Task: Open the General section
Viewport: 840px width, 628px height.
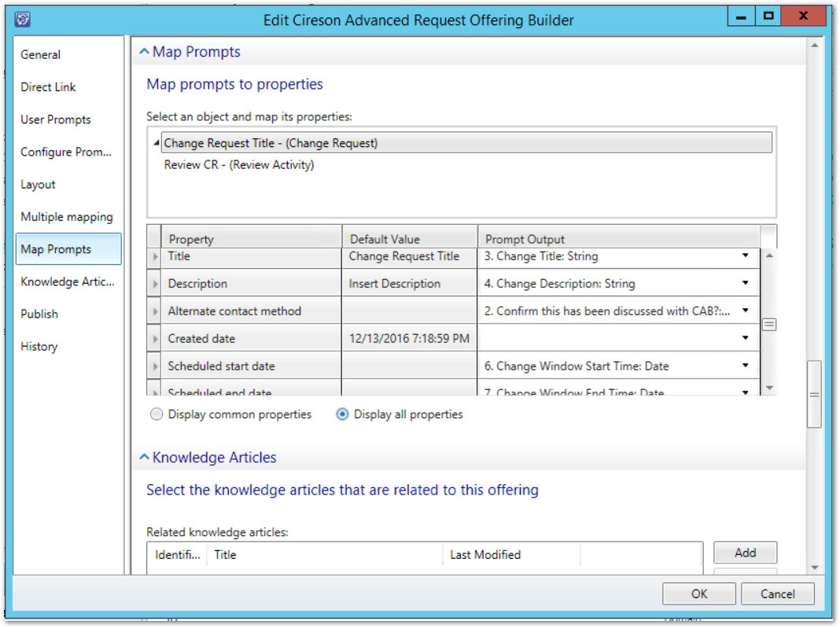Action: (41, 54)
